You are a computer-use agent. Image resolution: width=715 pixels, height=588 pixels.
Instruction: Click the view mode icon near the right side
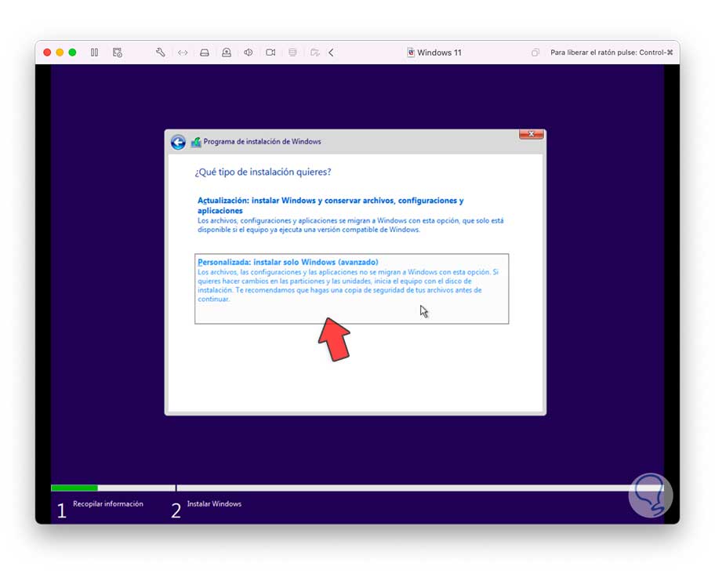[x=535, y=53]
